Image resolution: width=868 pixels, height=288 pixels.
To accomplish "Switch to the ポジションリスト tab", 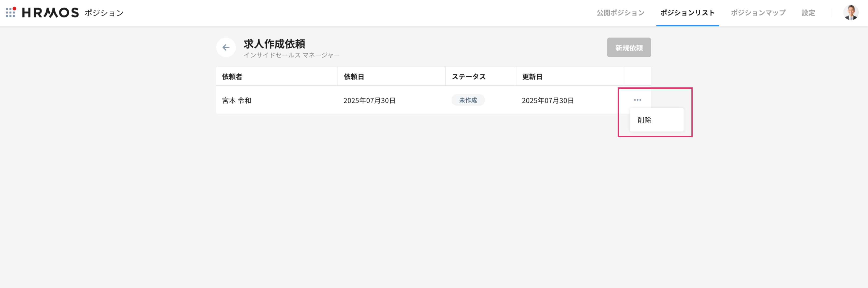I will click(x=687, y=13).
